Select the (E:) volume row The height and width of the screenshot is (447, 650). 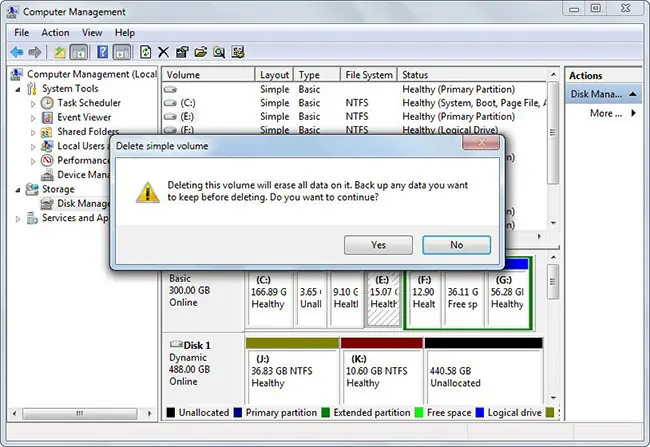(354, 117)
